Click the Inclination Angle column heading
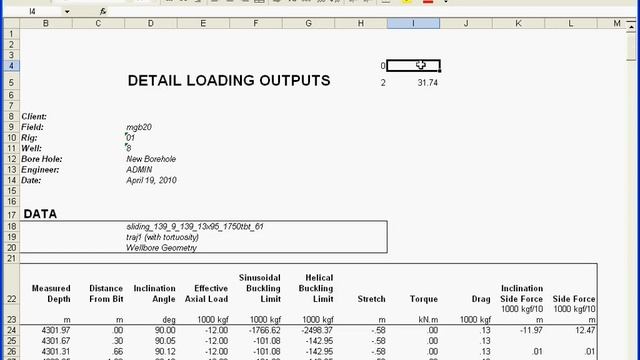 154,294
